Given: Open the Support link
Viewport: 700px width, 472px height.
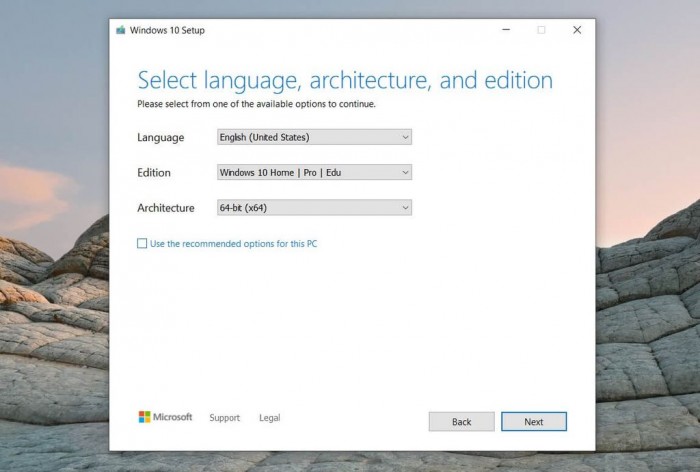Looking at the screenshot, I should coord(225,418).
